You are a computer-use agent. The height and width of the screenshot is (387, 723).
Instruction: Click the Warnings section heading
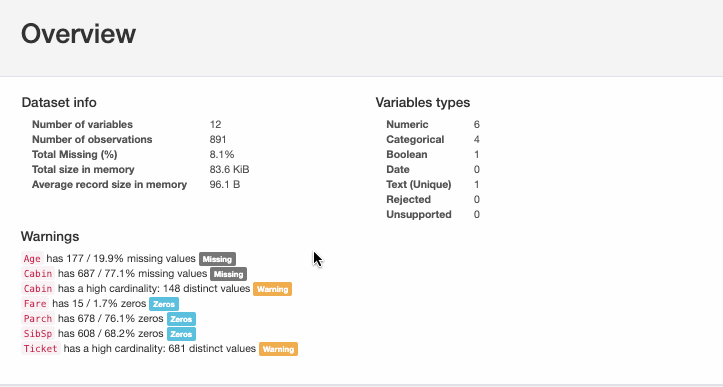click(50, 236)
